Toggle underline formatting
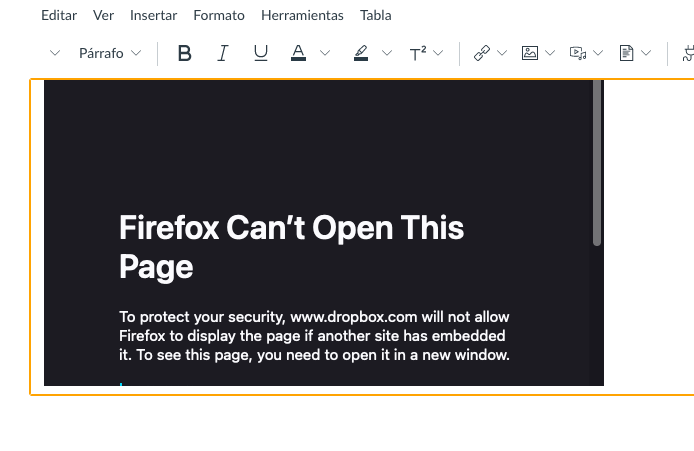 click(x=261, y=53)
